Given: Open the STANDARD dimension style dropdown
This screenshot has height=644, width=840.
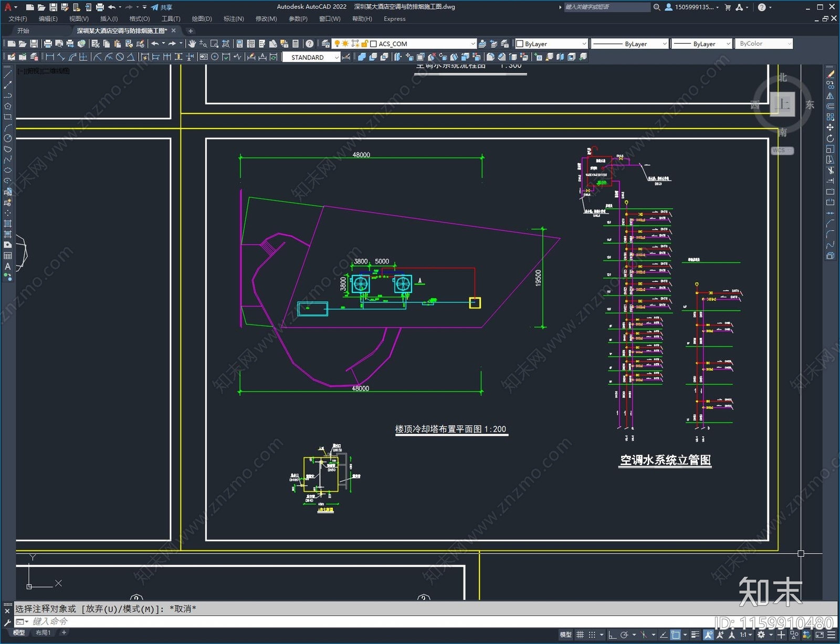Looking at the screenshot, I should [x=312, y=57].
